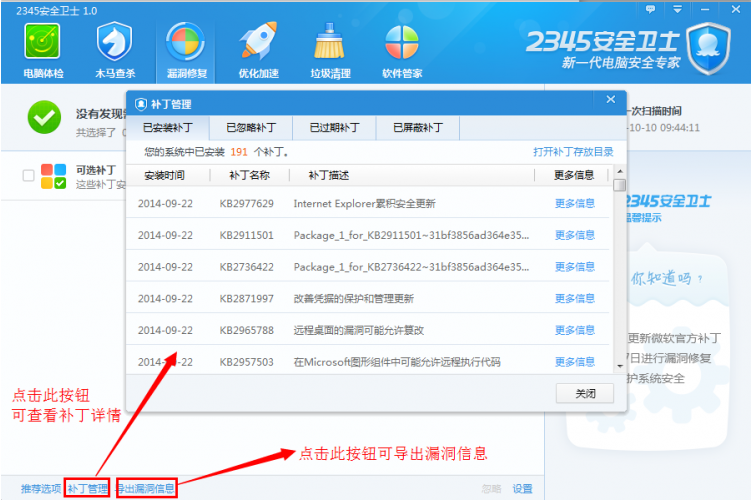
Task: Click the 关闭 button
Action: (585, 393)
